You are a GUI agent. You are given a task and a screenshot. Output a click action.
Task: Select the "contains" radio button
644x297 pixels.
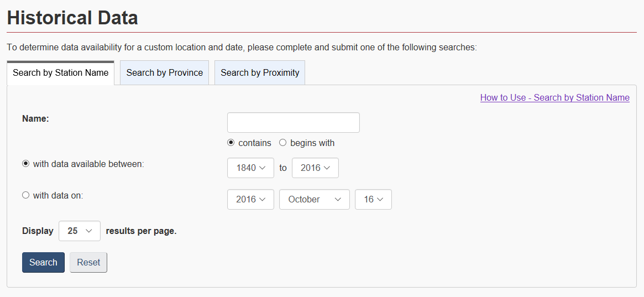click(x=231, y=143)
